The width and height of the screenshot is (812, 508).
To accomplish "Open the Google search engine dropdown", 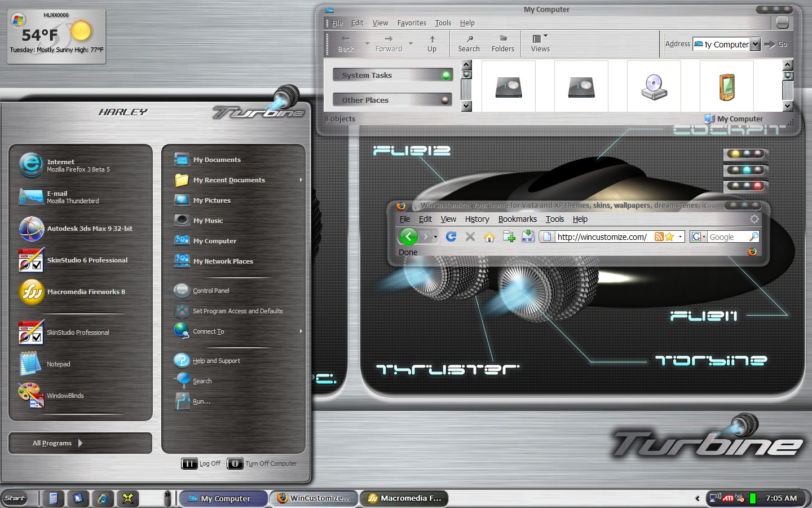I will tap(704, 237).
